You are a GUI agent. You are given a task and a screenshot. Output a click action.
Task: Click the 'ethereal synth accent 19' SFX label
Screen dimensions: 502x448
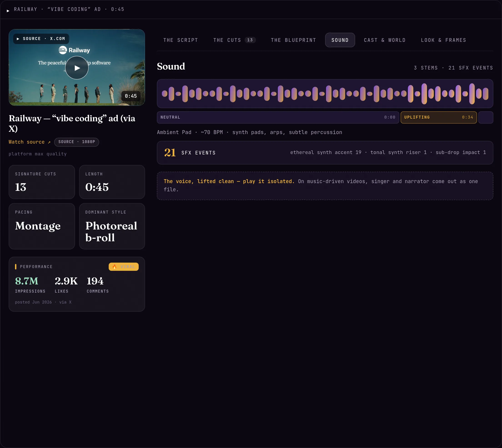point(326,153)
